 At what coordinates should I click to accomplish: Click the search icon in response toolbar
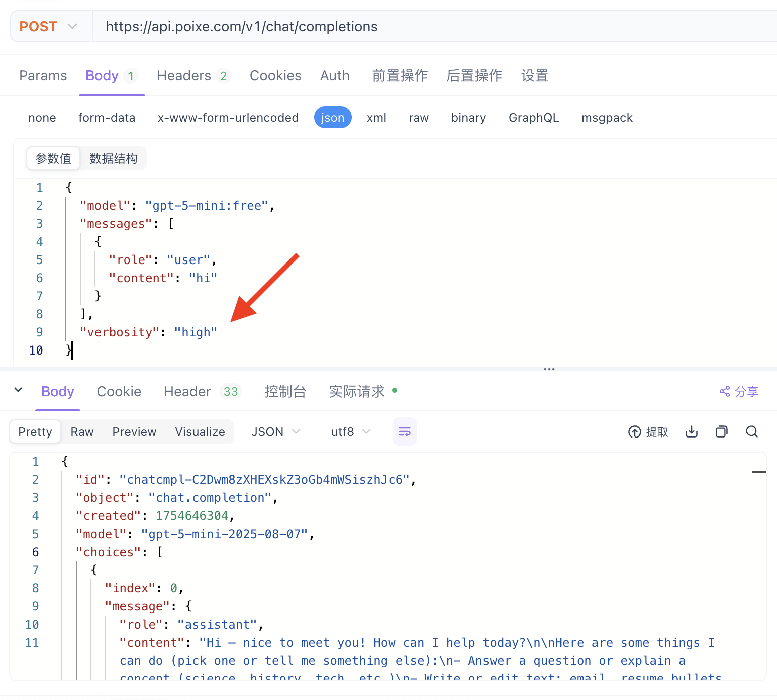coord(752,432)
